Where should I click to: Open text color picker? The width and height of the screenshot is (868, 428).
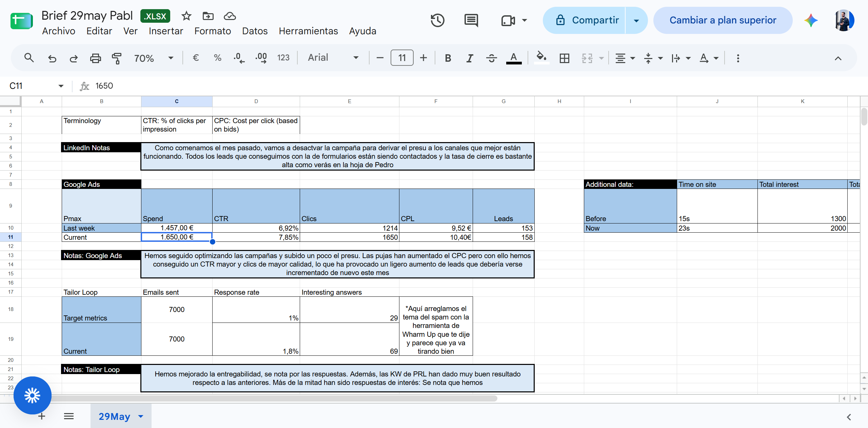point(514,58)
